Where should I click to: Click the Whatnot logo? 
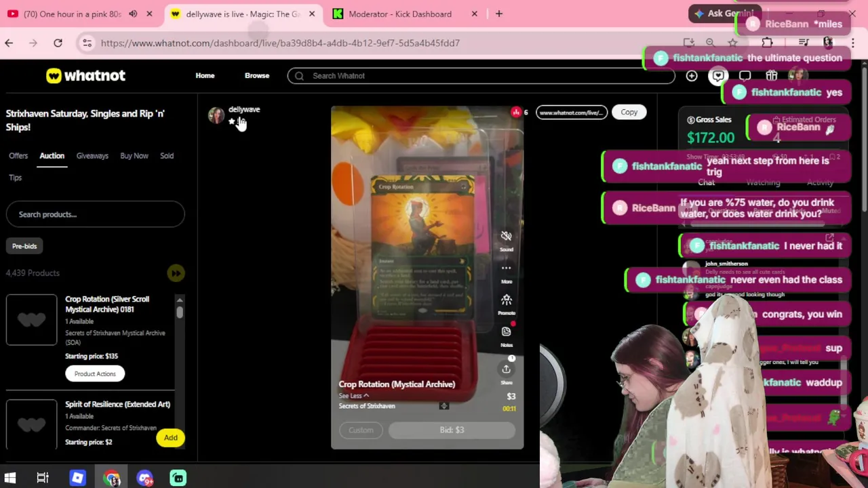click(x=85, y=76)
